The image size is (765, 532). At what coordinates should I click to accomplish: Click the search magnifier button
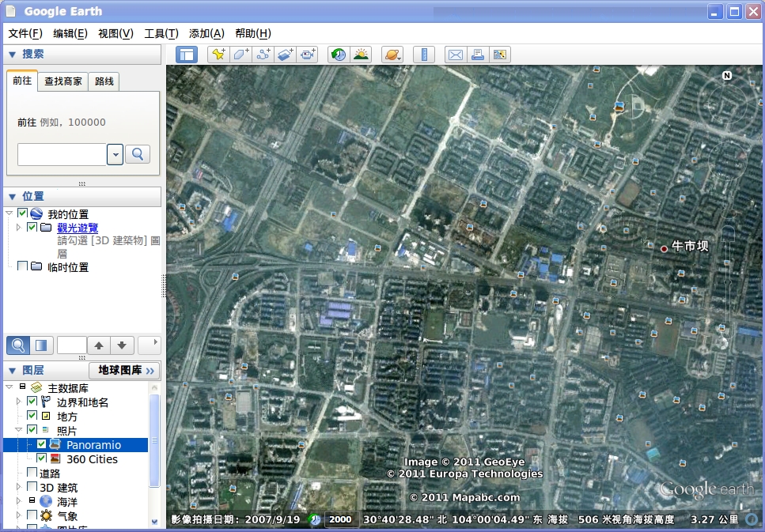point(138,155)
